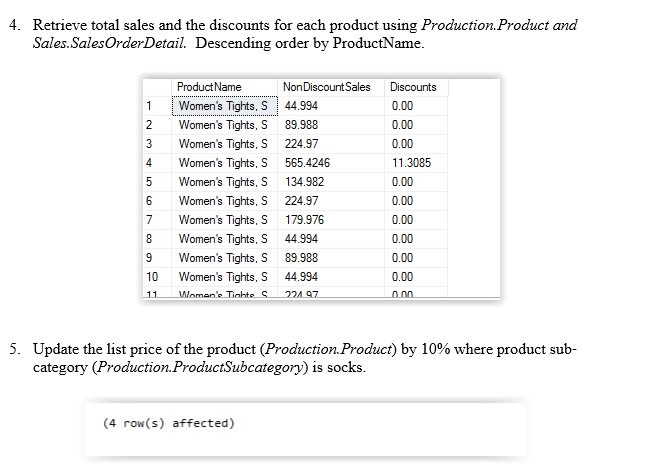Image resolution: width=660 pixels, height=473 pixels.
Task: Click Women's Tights, S in row 7
Action: click(x=223, y=220)
